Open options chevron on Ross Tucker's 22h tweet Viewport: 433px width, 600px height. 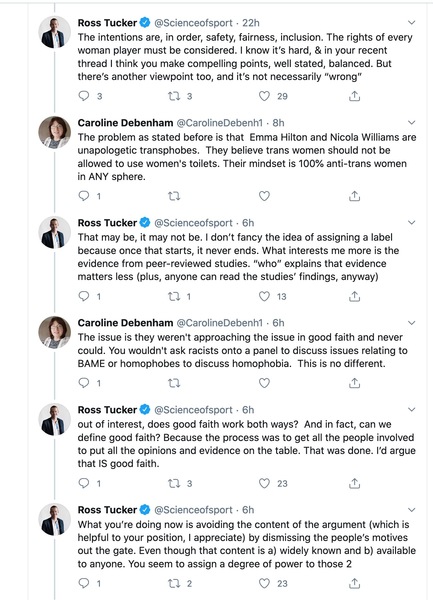[412, 23]
